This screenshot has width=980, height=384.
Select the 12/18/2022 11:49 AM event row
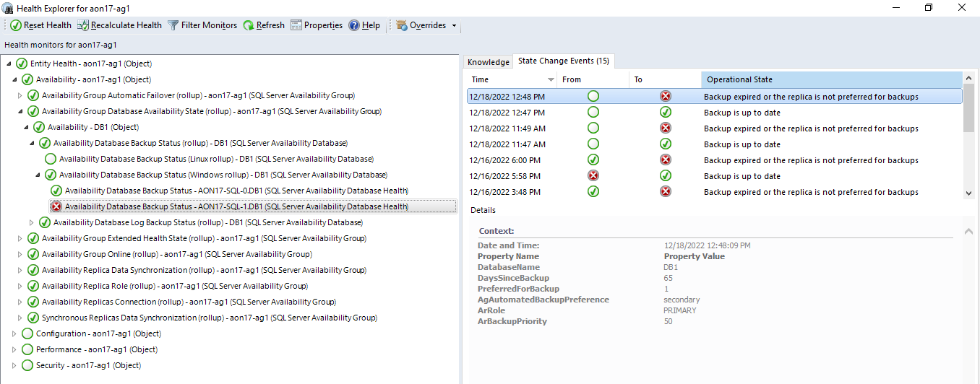[714, 128]
